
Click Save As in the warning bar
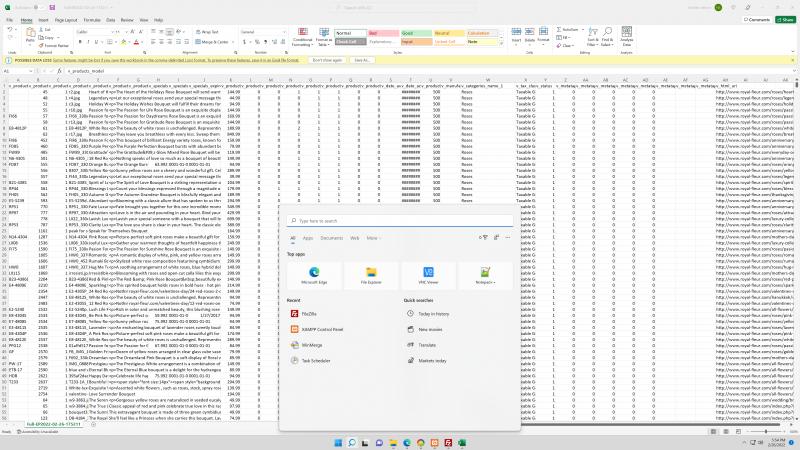362,60
